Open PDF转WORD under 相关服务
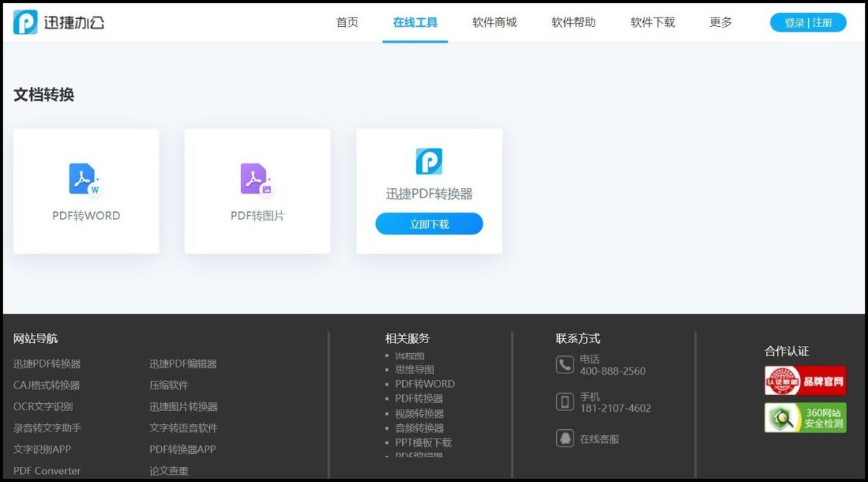 [425, 384]
